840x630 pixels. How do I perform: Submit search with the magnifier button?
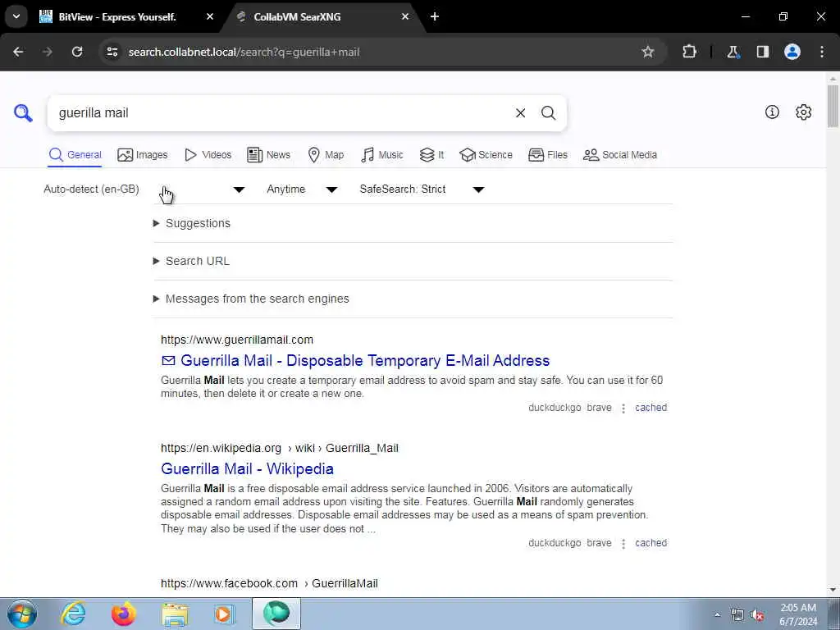tap(548, 113)
